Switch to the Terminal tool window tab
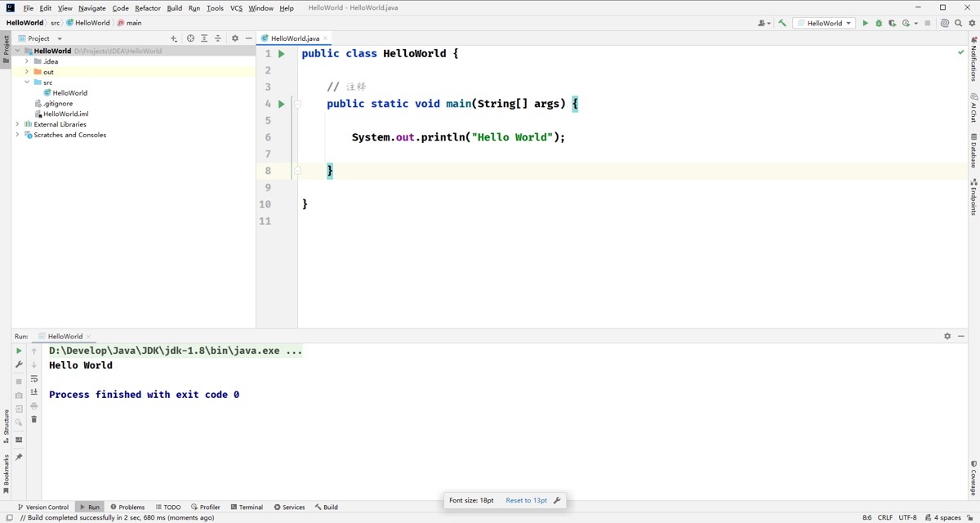This screenshot has height=523, width=980. [x=247, y=507]
